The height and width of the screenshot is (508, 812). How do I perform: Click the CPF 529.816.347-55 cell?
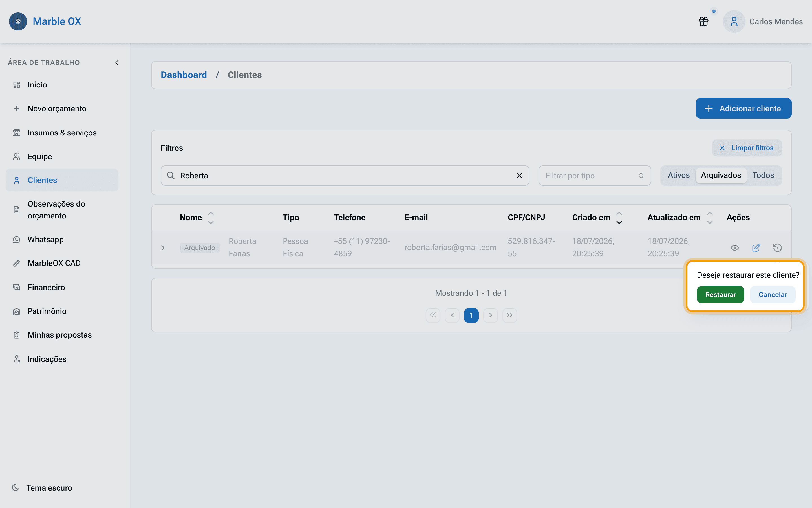(531, 247)
